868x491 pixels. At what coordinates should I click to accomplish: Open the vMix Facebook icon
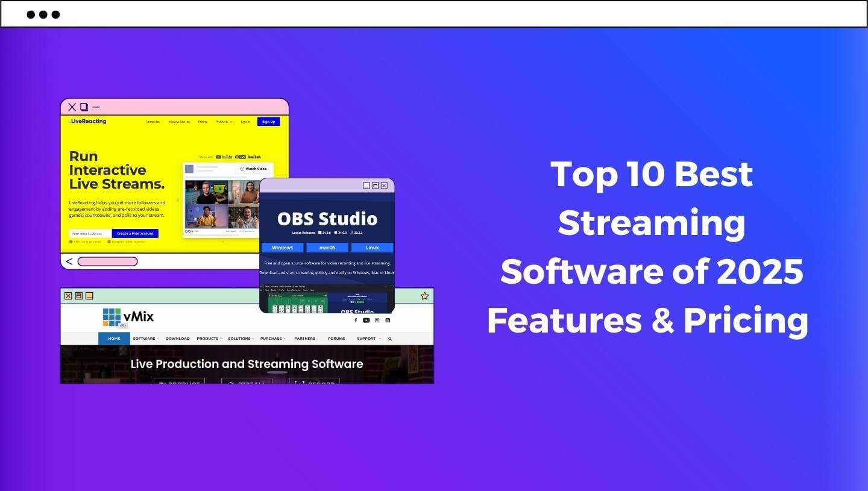(x=356, y=320)
